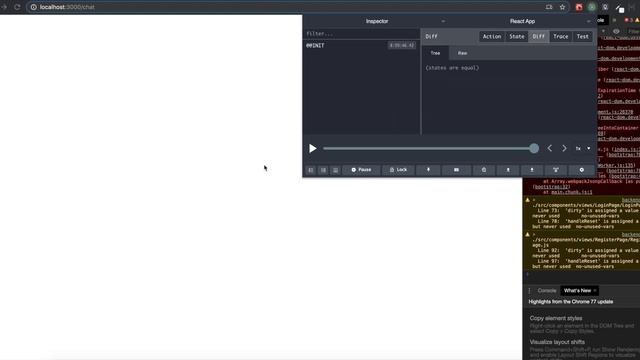640x360 pixels.
Task: Click 'Copy element styles' heading
Action: tap(556, 318)
